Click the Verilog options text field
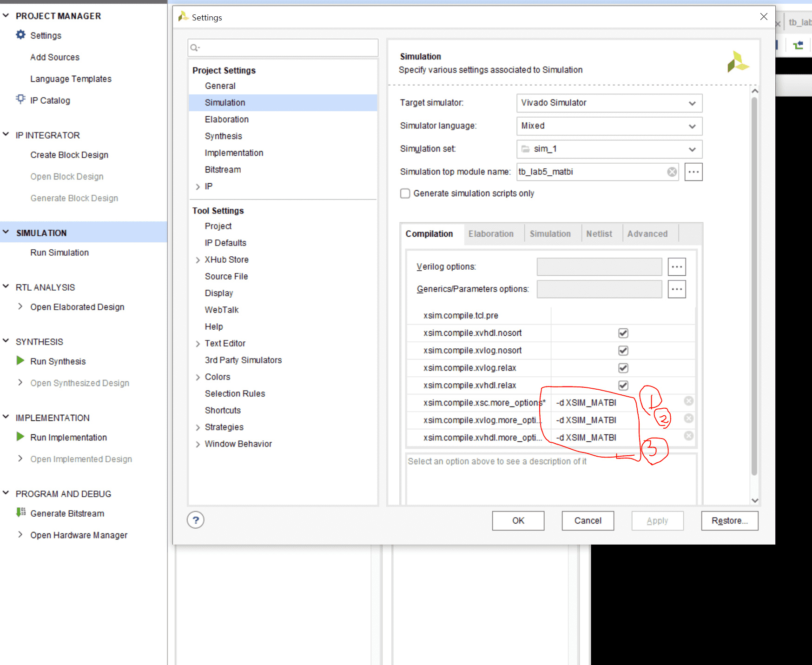The height and width of the screenshot is (665, 812). pos(599,267)
